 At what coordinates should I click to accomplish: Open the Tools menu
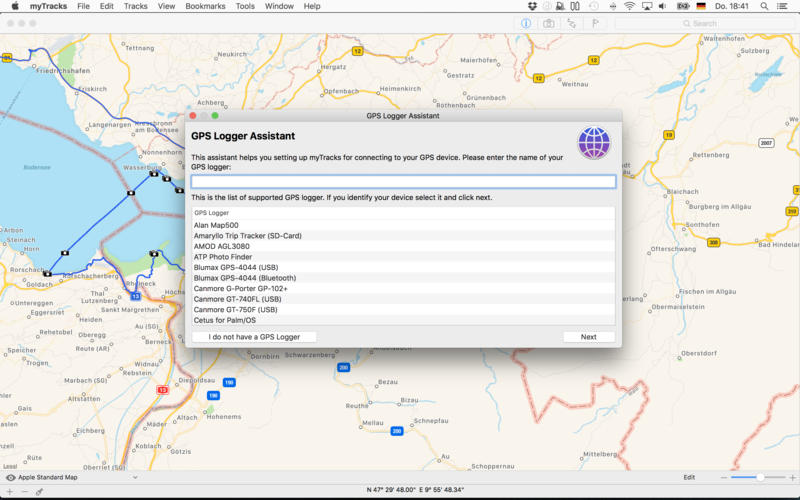coord(245,6)
